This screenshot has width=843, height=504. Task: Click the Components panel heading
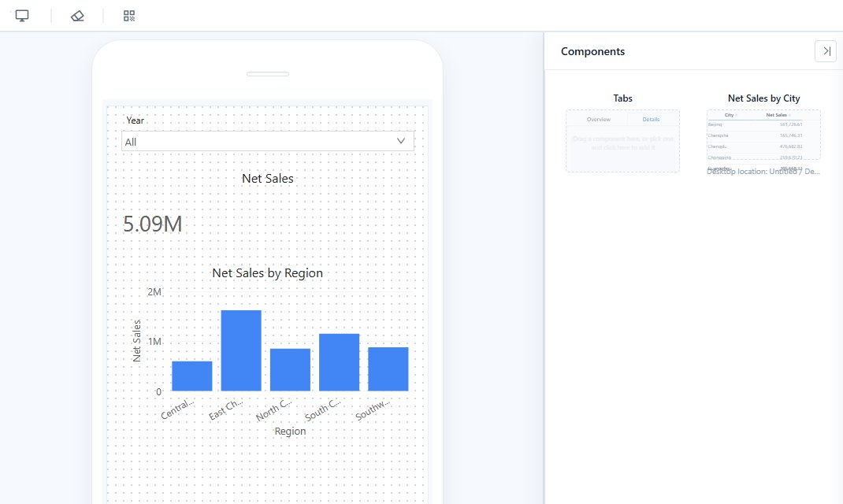click(592, 52)
